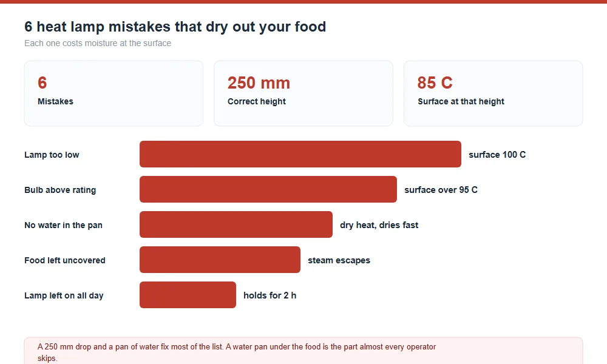This screenshot has width=607, height=364.
Task: Select the 'Food left uncovered' bar
Action: (x=220, y=260)
